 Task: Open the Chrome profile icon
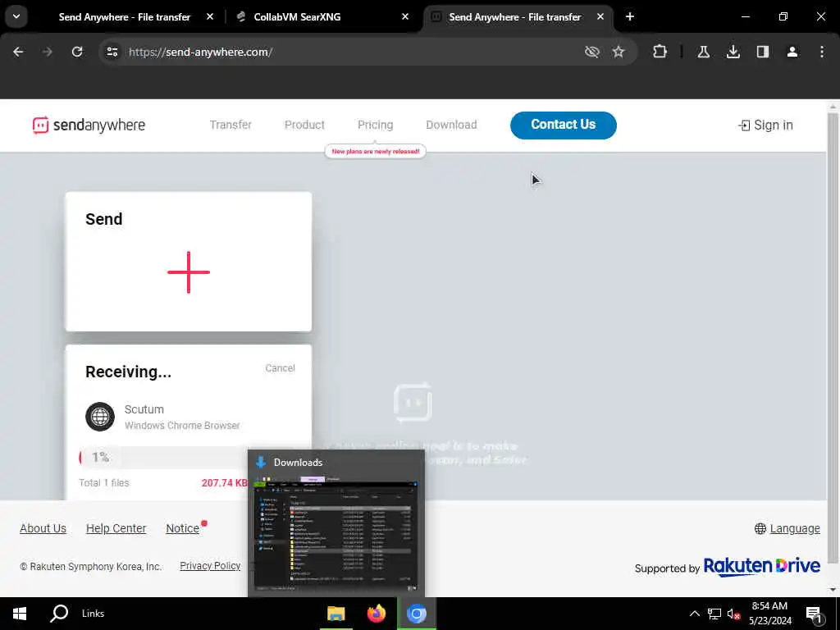(x=792, y=52)
